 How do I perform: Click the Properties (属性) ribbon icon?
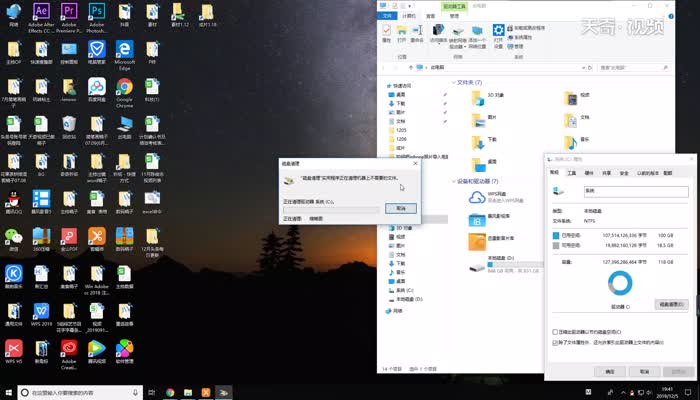[x=387, y=33]
